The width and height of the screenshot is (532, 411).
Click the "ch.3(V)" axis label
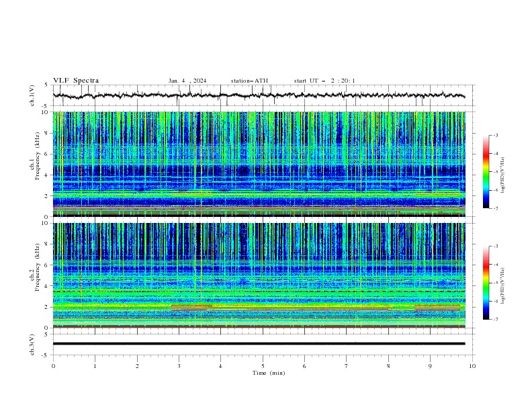[32, 345]
